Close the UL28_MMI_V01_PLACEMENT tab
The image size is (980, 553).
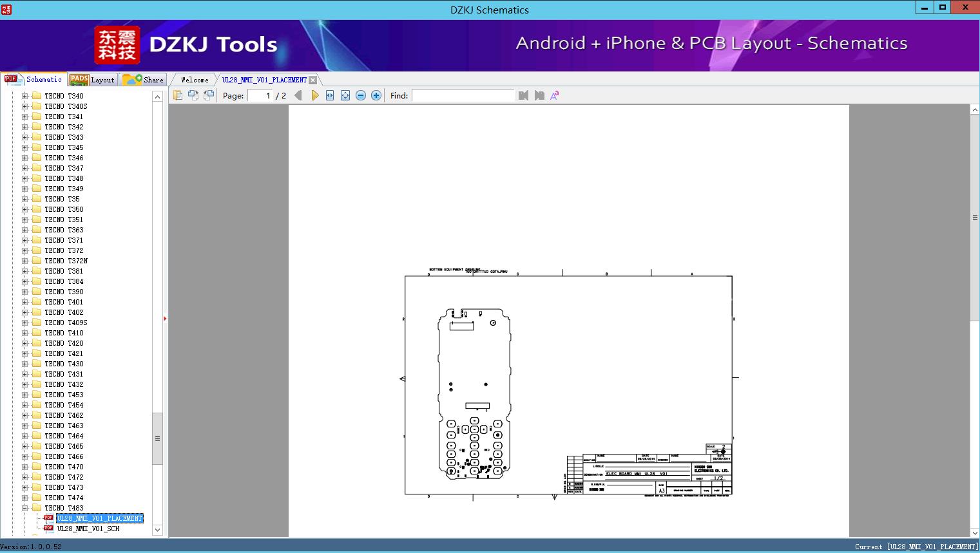(312, 80)
